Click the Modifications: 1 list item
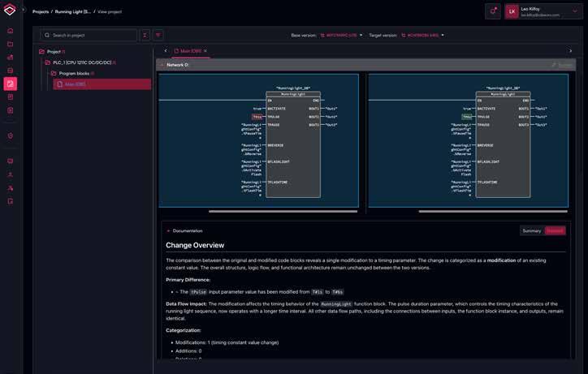Viewport: 588px width, 374px height. click(x=227, y=342)
